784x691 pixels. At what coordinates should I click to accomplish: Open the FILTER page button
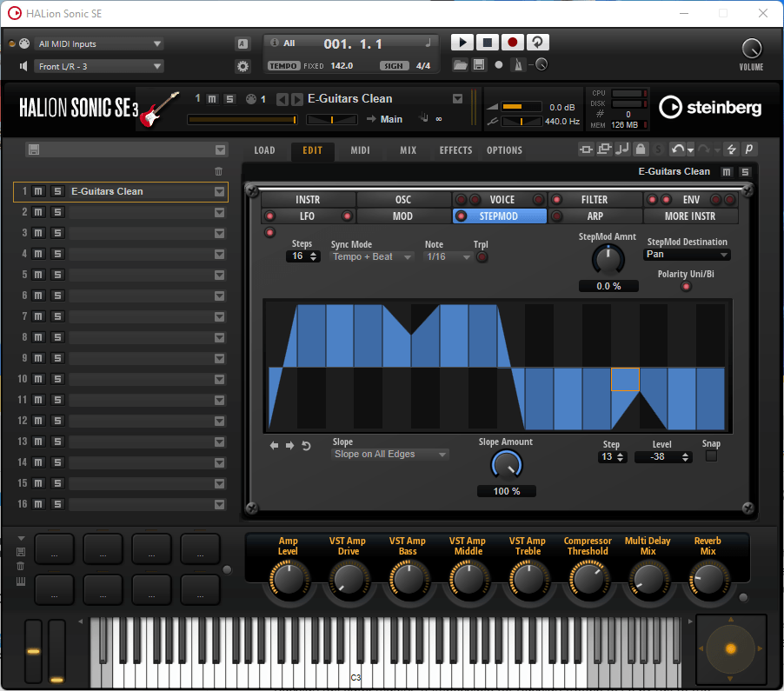click(x=595, y=200)
